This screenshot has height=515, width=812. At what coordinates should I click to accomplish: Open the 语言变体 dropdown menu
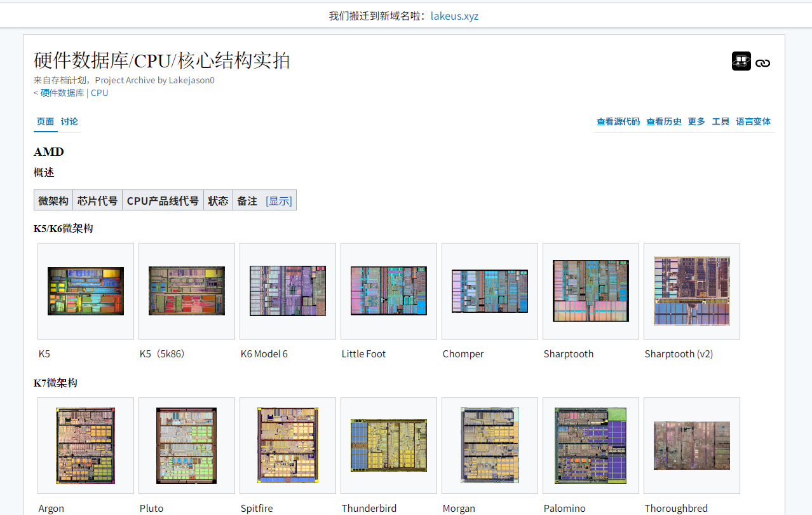click(753, 121)
